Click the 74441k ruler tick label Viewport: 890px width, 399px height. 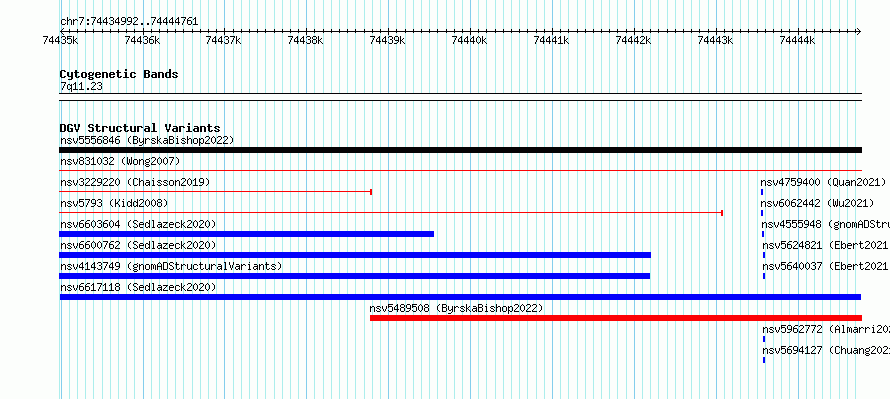click(x=552, y=40)
